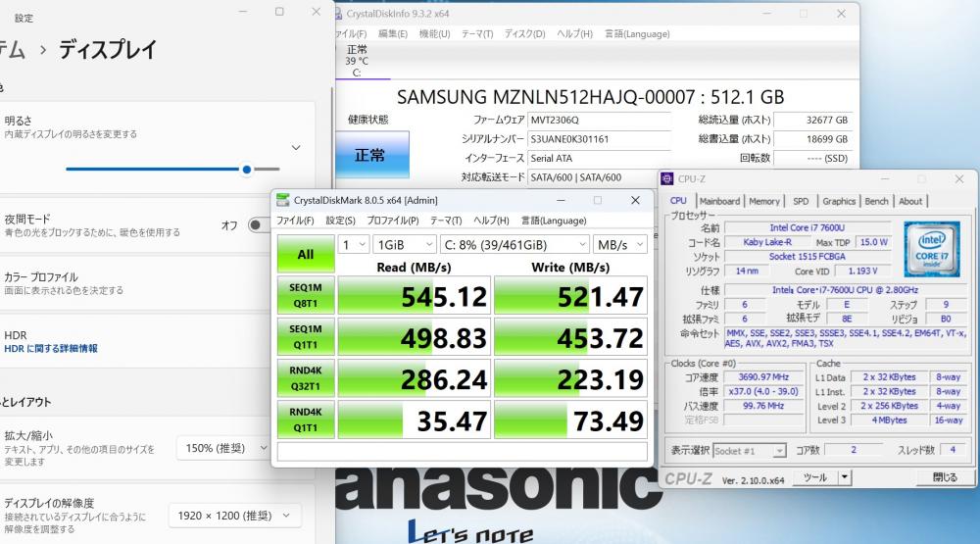Viewport: 980px width, 544px height.
Task: Toggle the 夜間モード night light switch
Action: [258, 225]
